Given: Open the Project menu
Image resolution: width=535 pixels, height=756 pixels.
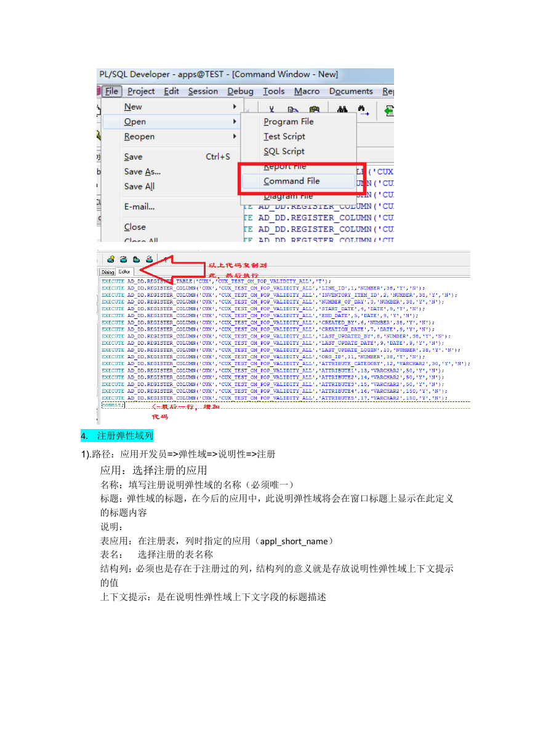Looking at the screenshot, I should [141, 91].
